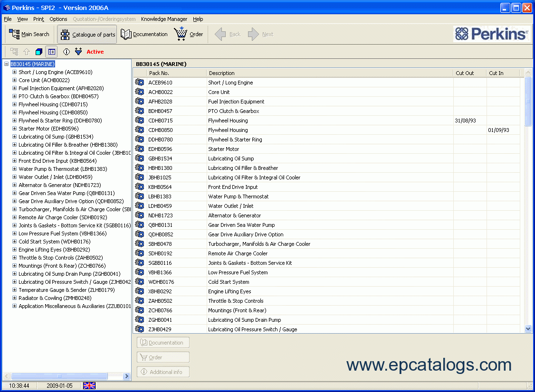Image resolution: width=535 pixels, height=392 pixels.
Task: Open the Options menu
Action: 58,19
